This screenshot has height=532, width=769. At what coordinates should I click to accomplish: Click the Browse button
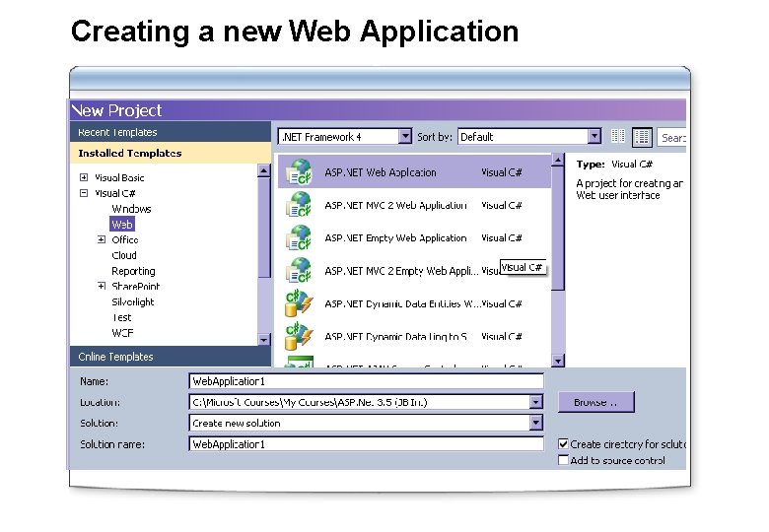[595, 402]
